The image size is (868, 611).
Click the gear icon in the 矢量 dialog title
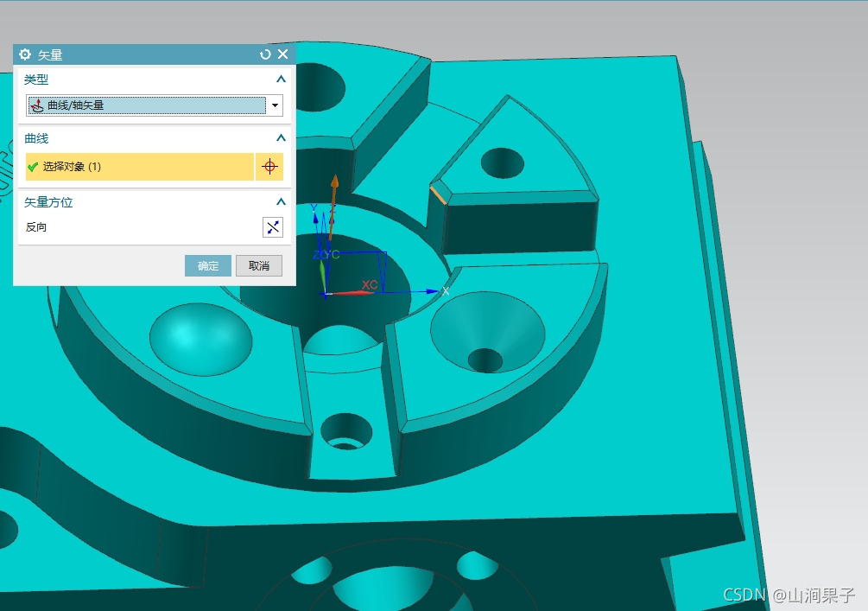click(x=25, y=54)
